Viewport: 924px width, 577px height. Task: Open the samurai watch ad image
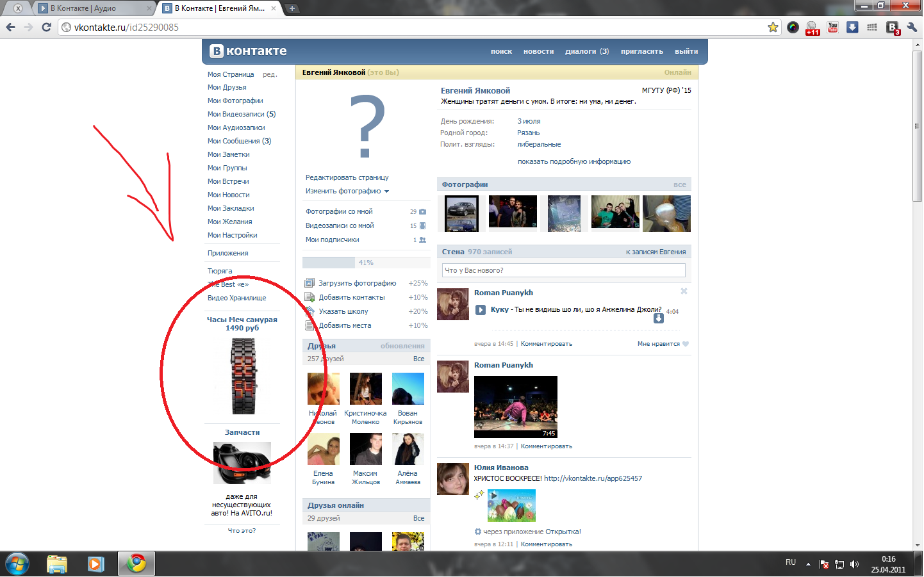(x=243, y=376)
